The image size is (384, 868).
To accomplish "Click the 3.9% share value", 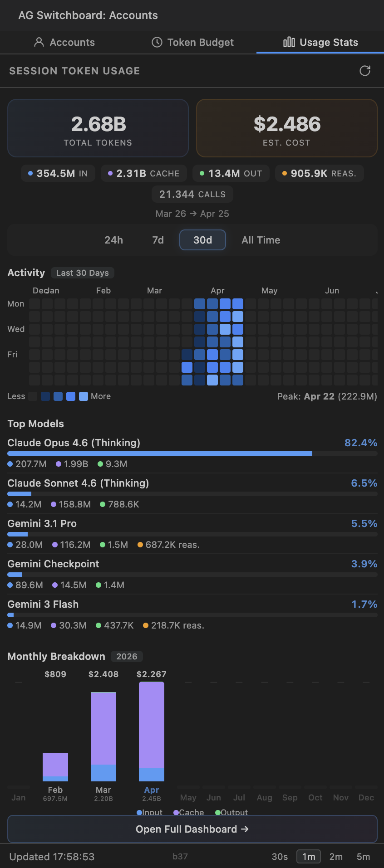I will click(364, 564).
